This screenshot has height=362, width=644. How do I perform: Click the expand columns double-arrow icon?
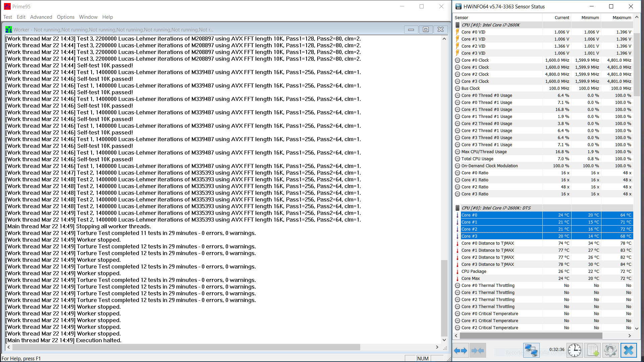461,351
